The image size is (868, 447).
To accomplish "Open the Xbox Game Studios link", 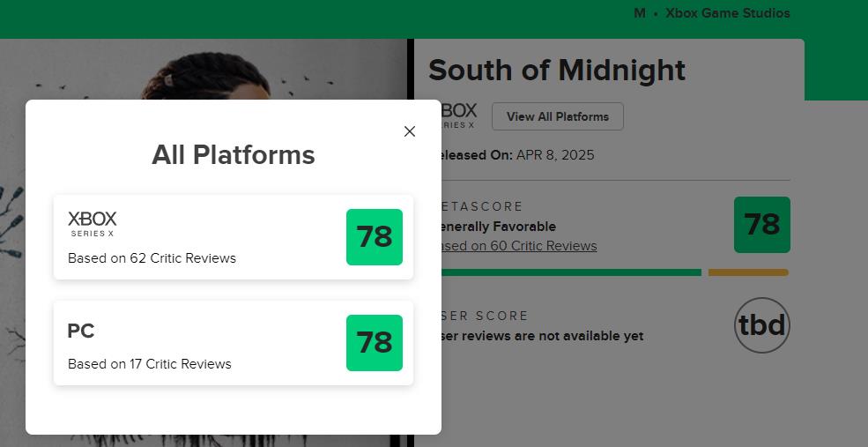I will [728, 13].
